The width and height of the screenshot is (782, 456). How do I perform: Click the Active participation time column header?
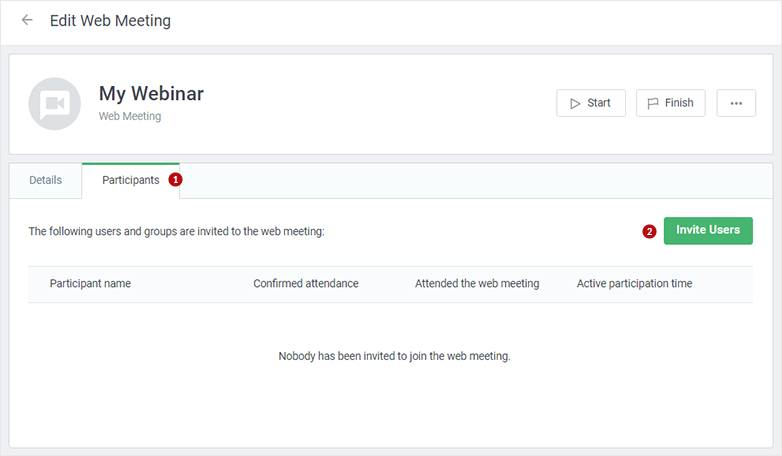634,283
